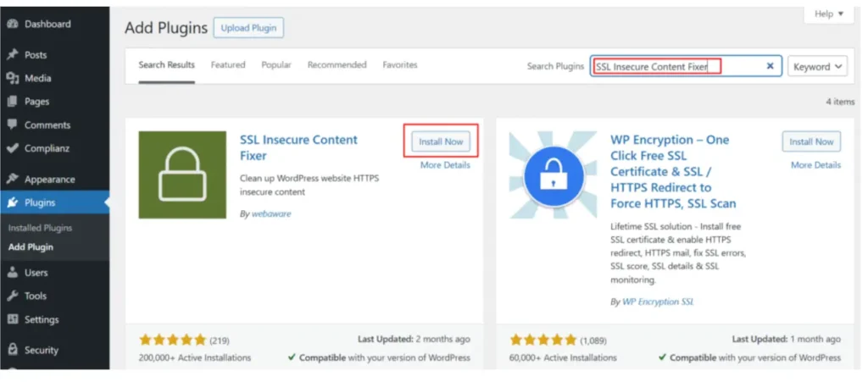Clear the plugin search with X icon
The height and width of the screenshot is (382, 868).
(x=770, y=66)
